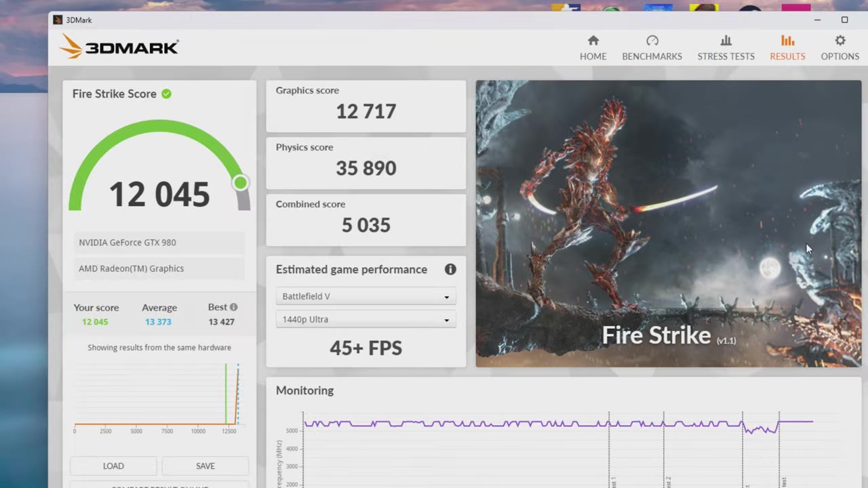The width and height of the screenshot is (868, 488).
Task: Click the Combined score value 5 035
Action: [366, 225]
